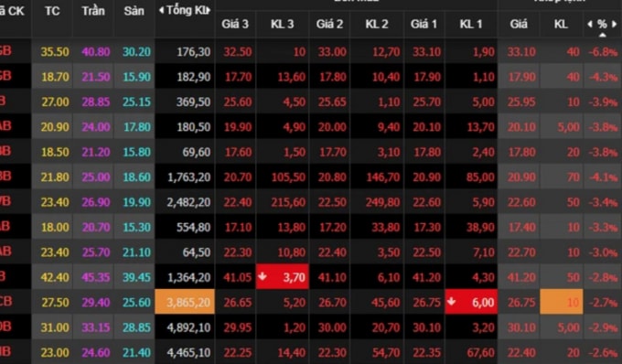Click the ceiling price 24.00
The width and height of the screenshot is (622, 364).
click(x=96, y=127)
